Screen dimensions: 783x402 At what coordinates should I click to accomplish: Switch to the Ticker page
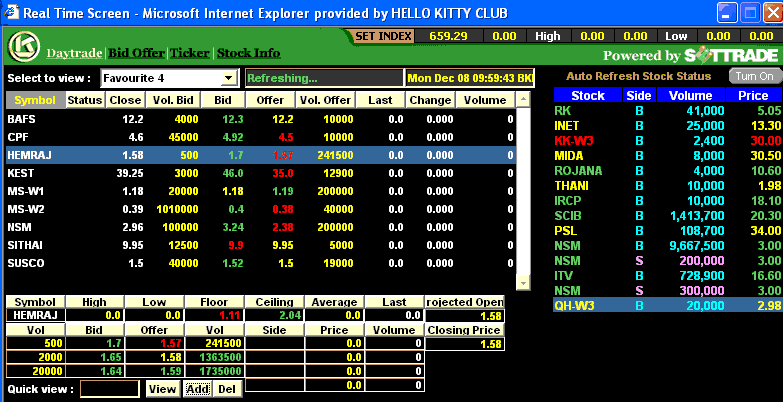coord(190,53)
